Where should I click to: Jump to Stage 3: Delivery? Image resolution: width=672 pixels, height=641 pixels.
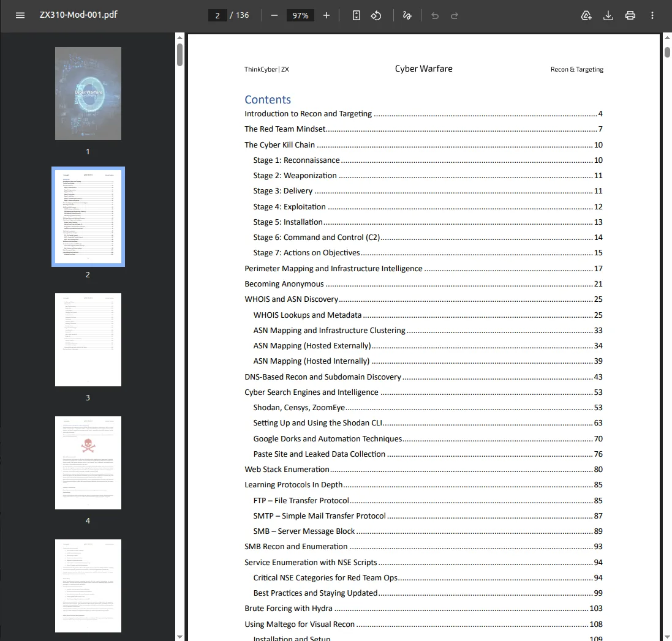tap(428, 191)
